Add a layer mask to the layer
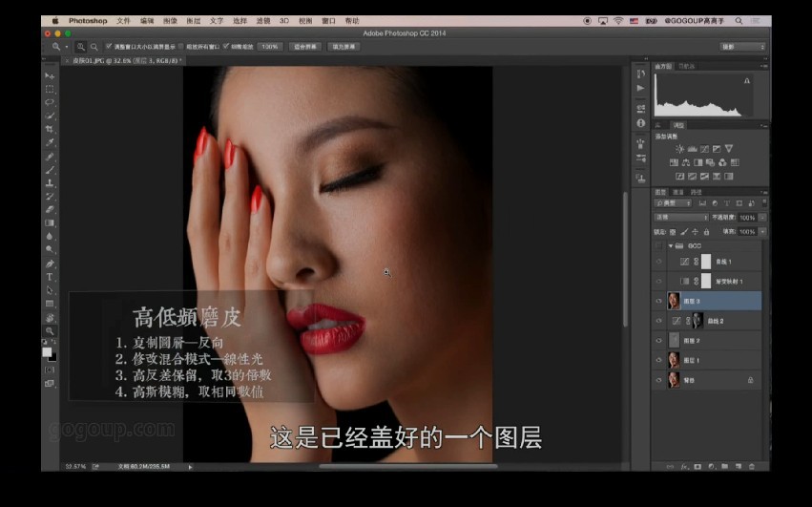812x507 pixels. click(697, 467)
